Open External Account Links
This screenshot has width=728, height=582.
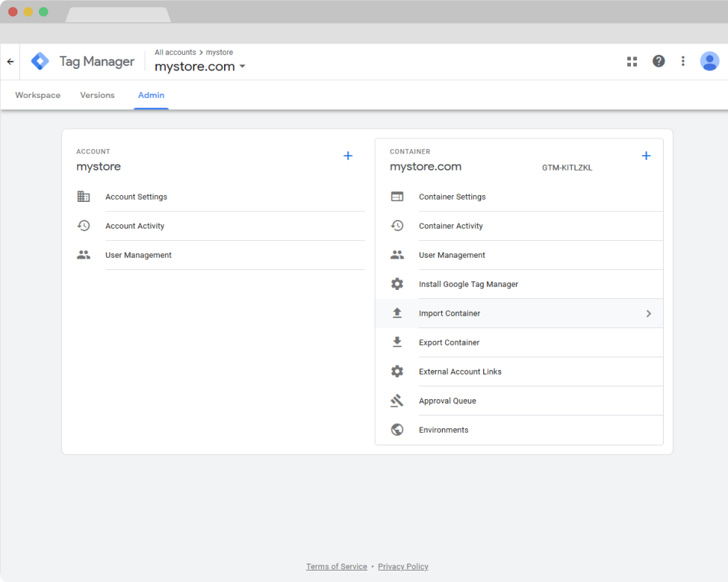(x=460, y=372)
